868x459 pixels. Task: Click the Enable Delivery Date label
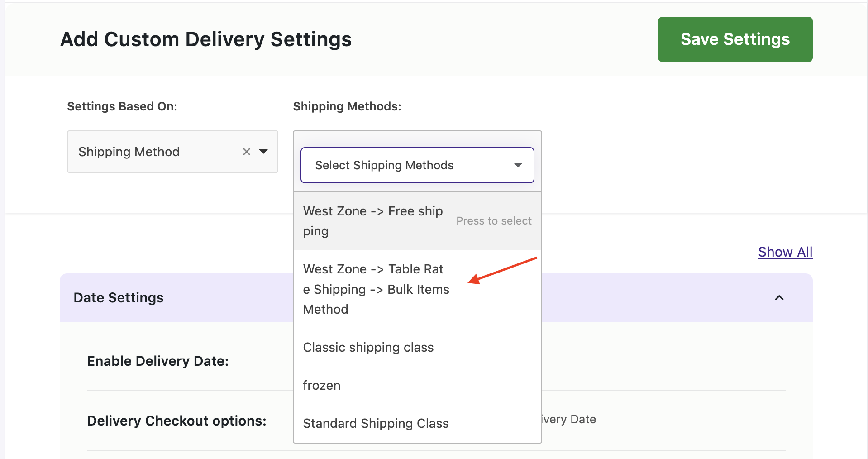pos(157,361)
